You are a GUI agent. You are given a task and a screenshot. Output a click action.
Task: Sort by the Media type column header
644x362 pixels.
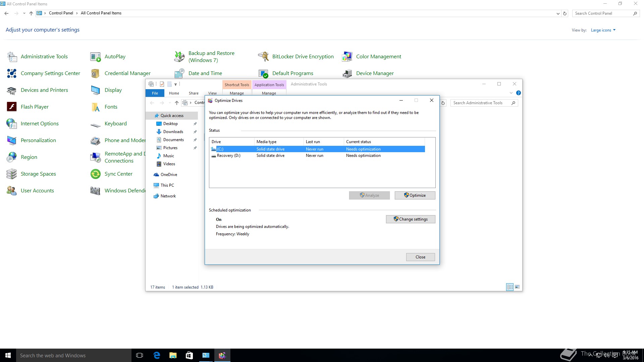[x=279, y=142]
